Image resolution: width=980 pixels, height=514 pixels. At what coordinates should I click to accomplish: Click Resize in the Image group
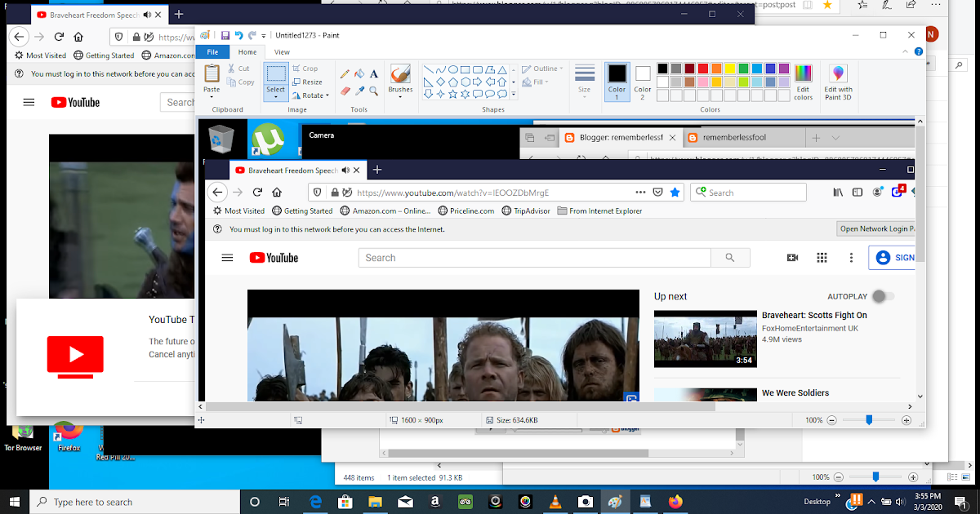[x=307, y=82]
